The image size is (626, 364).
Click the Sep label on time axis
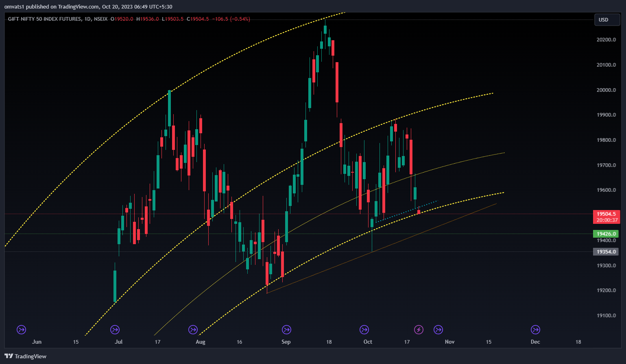click(x=286, y=342)
